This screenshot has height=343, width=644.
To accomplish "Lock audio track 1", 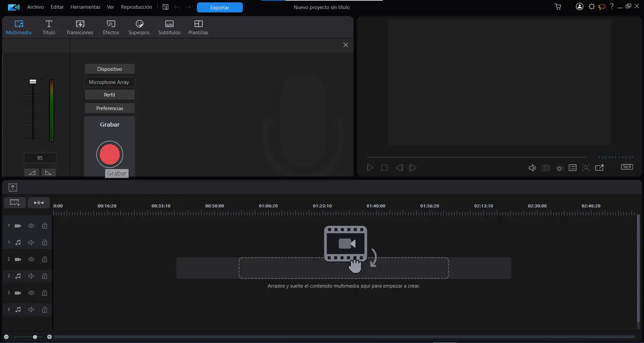I will tap(45, 242).
